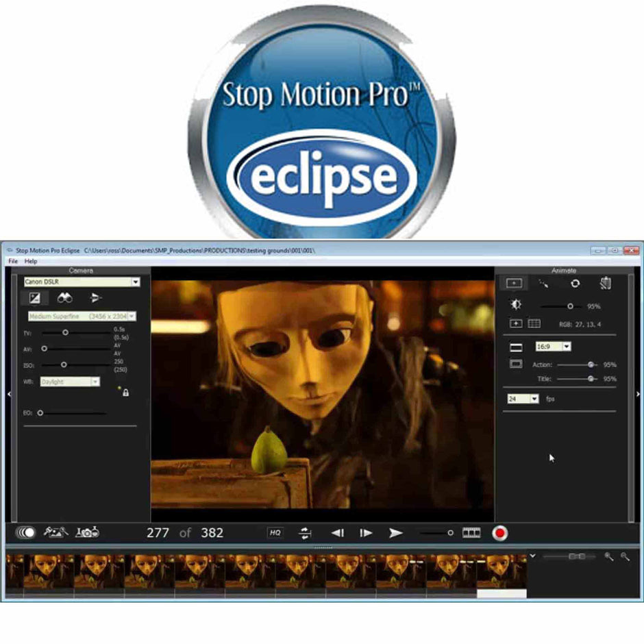Viewport: 644px width, 644px height.
Task: Toggle the grid overlay icon
Action: click(534, 323)
